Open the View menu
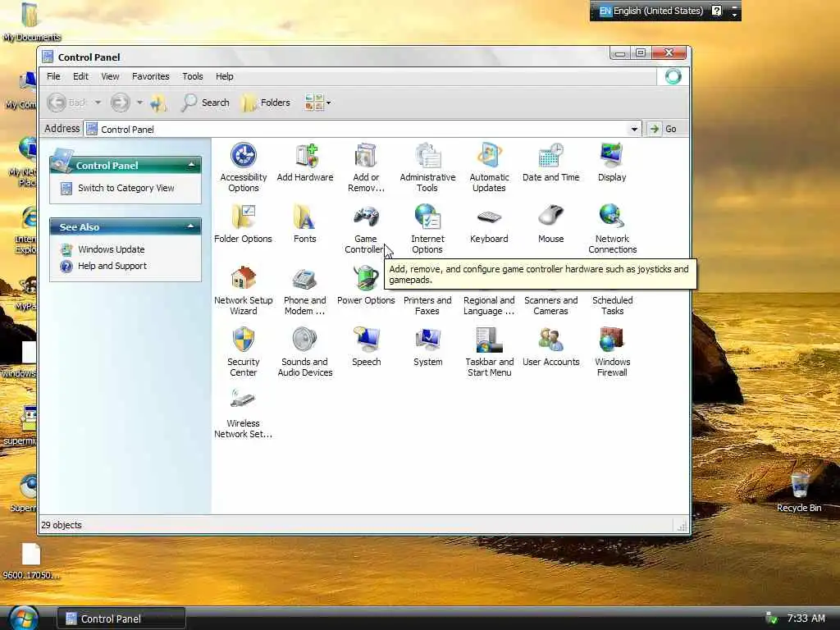Viewport: 840px width, 630px height. coord(111,76)
